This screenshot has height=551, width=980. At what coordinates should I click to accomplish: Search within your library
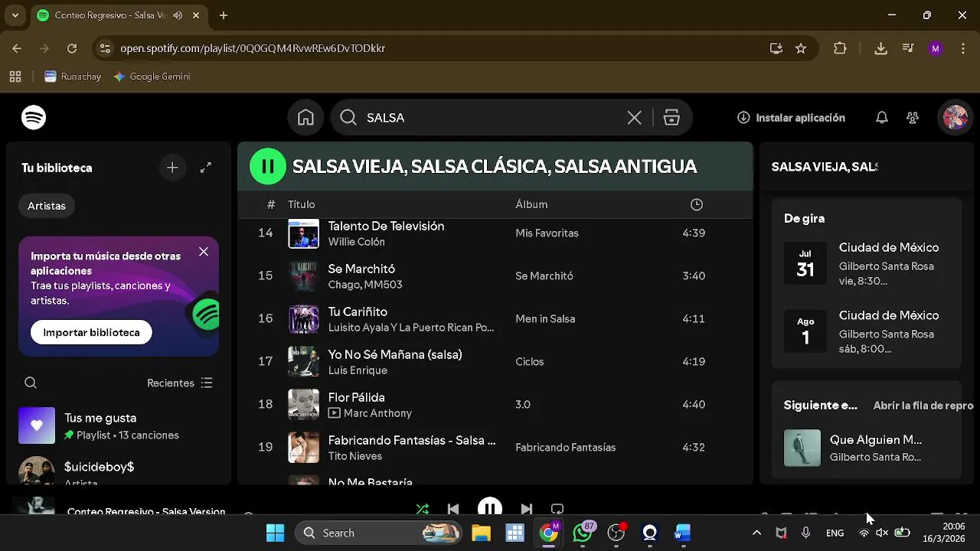point(31,383)
